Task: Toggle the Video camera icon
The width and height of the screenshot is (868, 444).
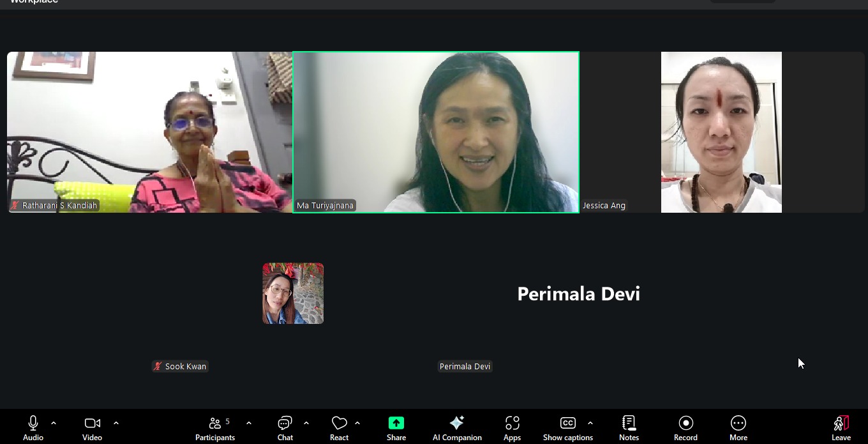Action: click(92, 424)
